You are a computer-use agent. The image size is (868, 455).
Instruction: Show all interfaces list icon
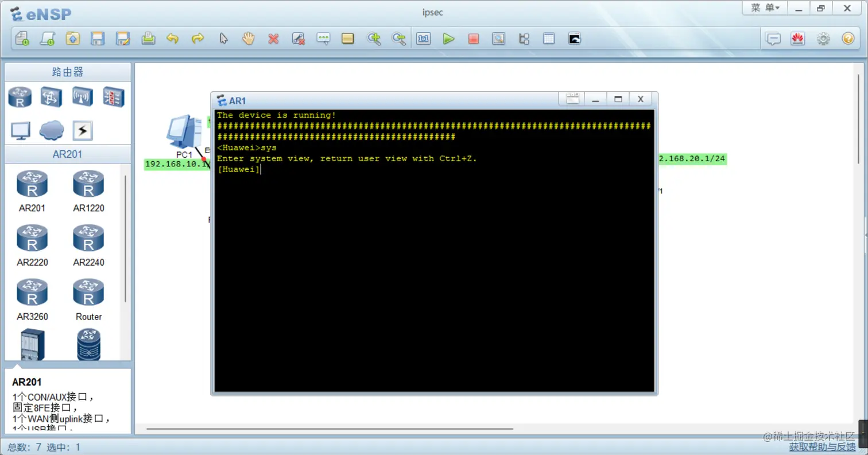click(x=524, y=38)
